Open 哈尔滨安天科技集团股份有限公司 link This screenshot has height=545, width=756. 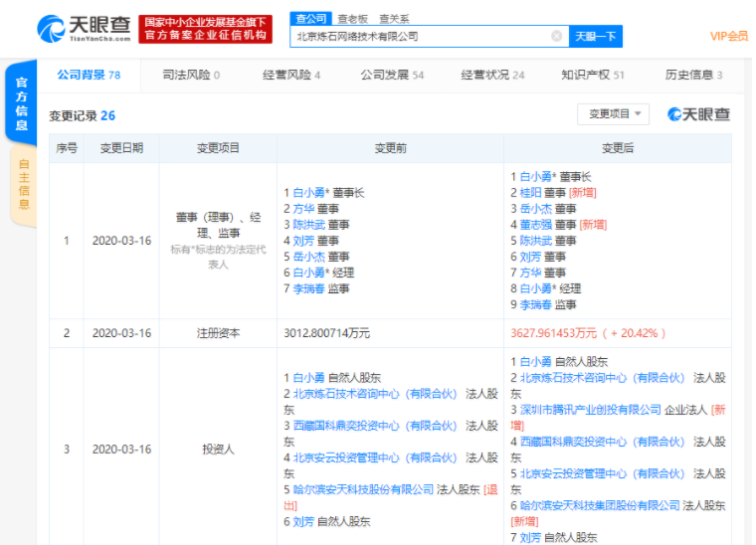coord(600,505)
